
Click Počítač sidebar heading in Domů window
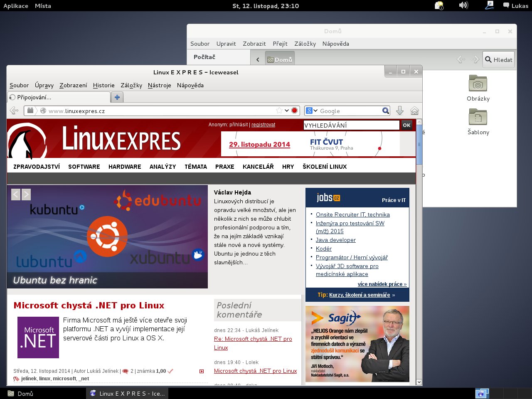point(204,57)
